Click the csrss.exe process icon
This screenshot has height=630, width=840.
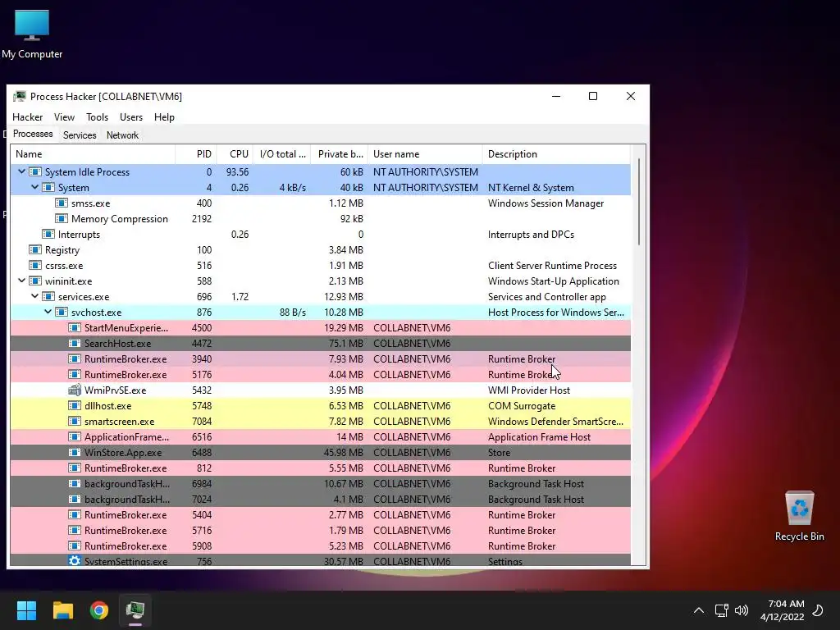pyautogui.click(x=35, y=265)
